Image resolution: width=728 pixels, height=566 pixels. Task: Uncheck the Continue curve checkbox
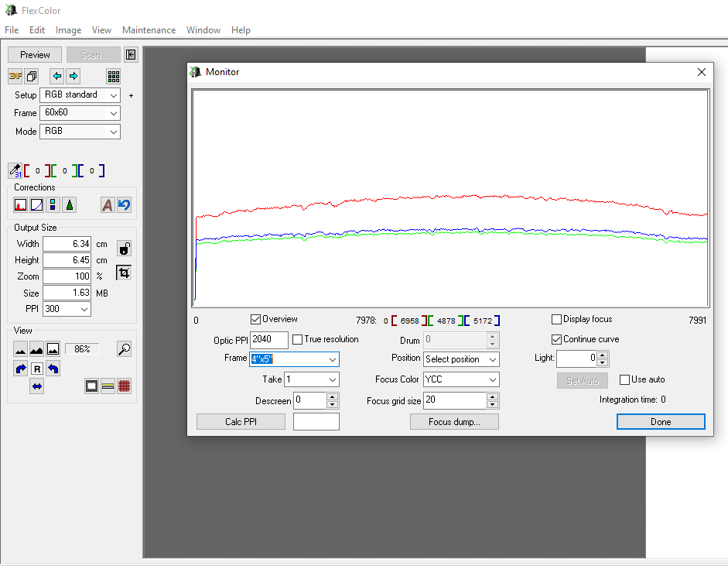pos(556,339)
